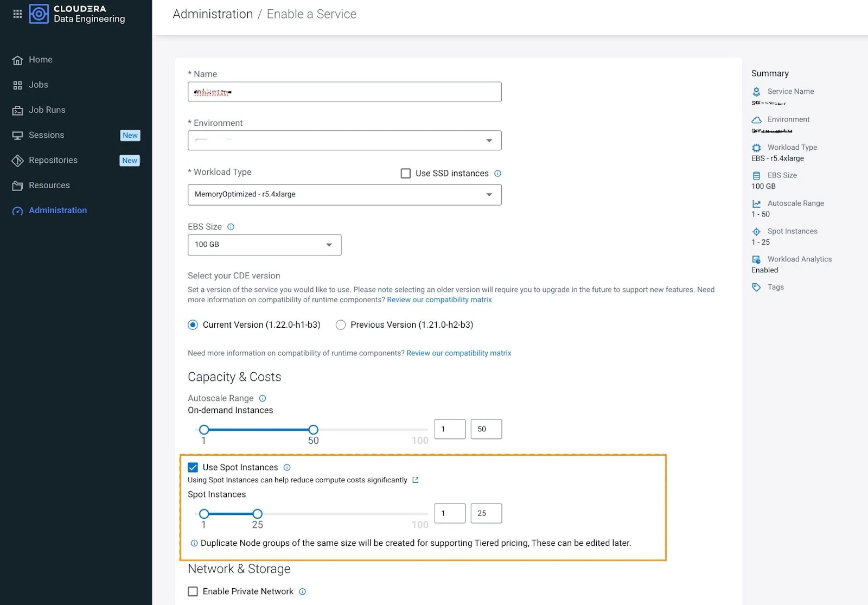
Task: Click info icon next to Use Spot Instances
Action: click(287, 467)
